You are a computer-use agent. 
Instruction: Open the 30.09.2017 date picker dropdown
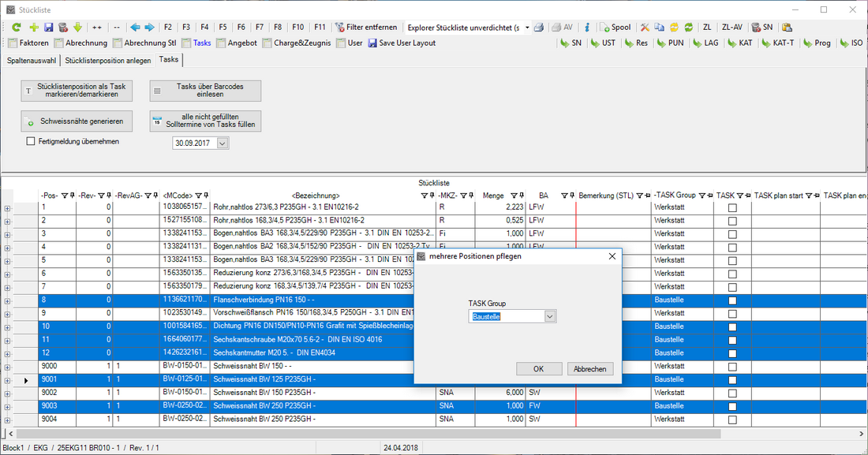coord(222,144)
